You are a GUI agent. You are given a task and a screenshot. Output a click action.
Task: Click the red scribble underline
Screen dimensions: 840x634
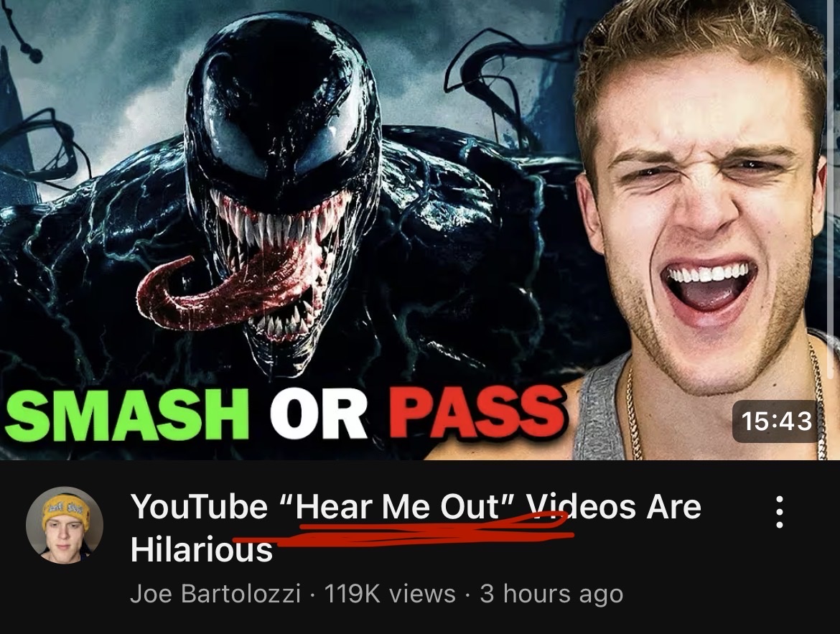pos(403,530)
